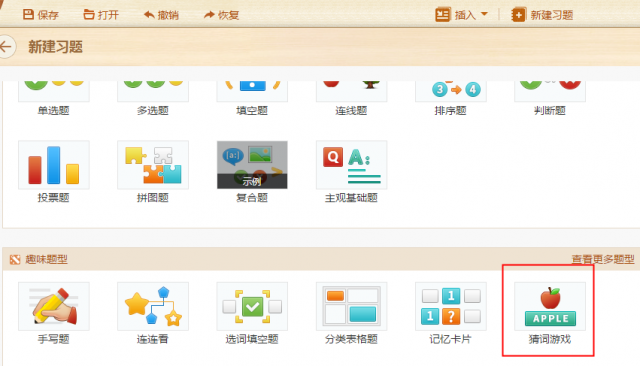640x366 pixels.
Task: Select the 记忆卡片 memory card icon
Action: click(451, 306)
